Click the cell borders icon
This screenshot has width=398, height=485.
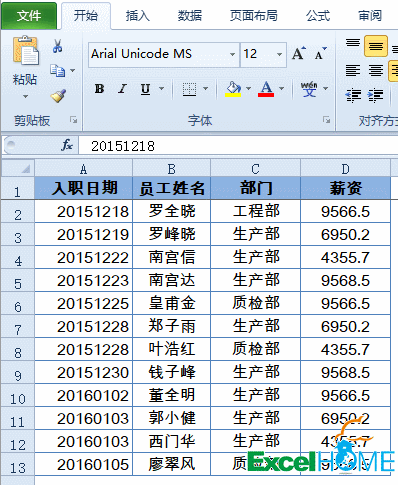[x=189, y=89]
